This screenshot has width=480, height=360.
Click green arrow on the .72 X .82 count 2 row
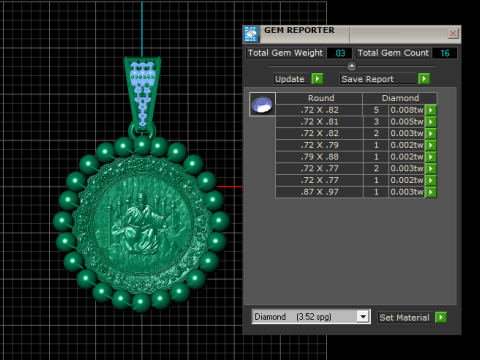point(431,133)
